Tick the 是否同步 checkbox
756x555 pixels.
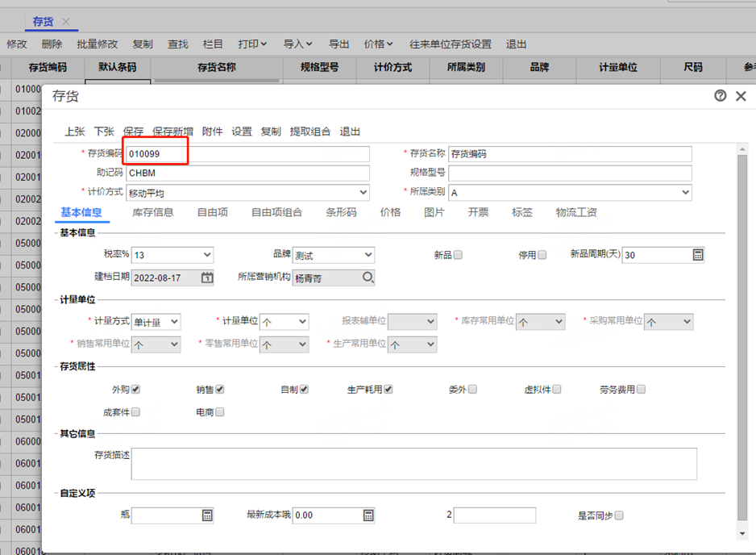pos(619,515)
